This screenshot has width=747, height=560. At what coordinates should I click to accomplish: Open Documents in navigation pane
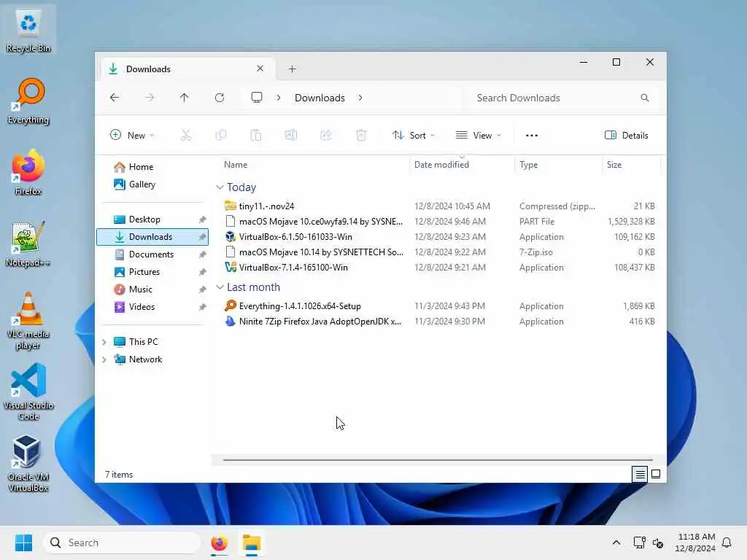coord(152,254)
